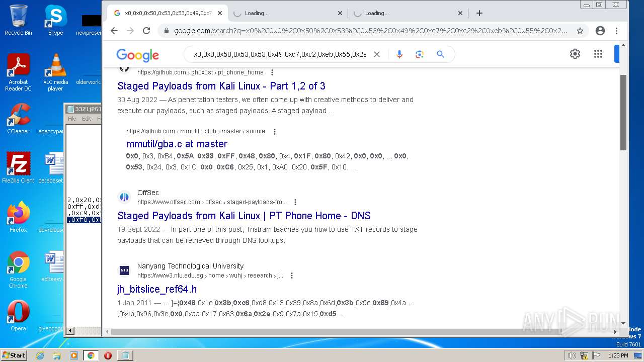644x362 pixels.
Task: Click Chrome vertical scrollbar thumb
Action: point(623,112)
